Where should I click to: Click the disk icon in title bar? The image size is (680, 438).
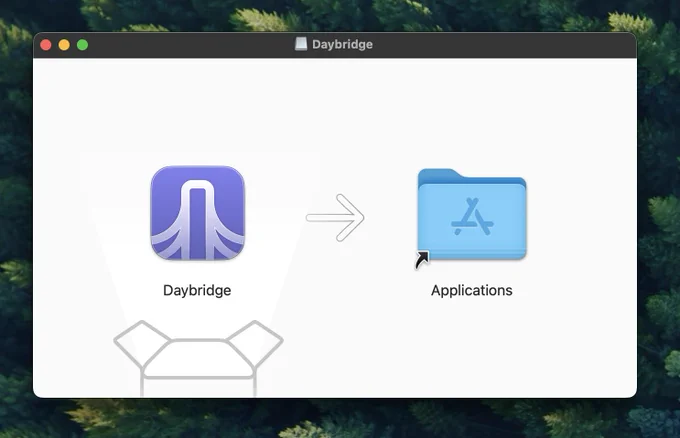pos(301,44)
